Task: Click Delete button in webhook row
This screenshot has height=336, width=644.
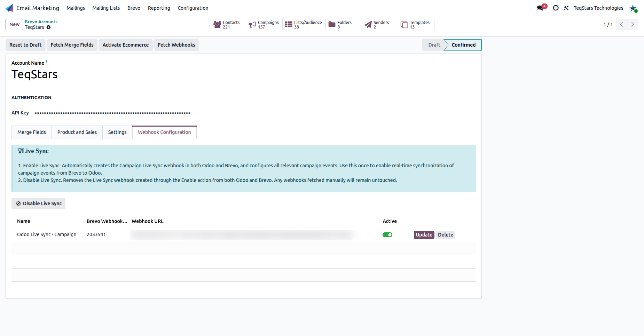Action: coord(446,235)
